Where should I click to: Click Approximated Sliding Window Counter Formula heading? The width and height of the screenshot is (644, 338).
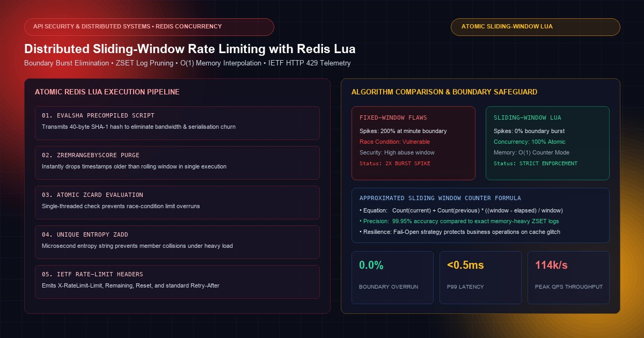[x=440, y=198]
